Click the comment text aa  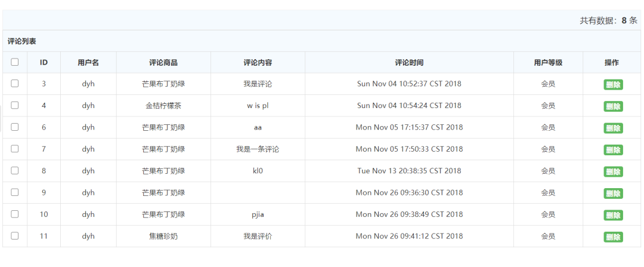pyautogui.click(x=258, y=127)
